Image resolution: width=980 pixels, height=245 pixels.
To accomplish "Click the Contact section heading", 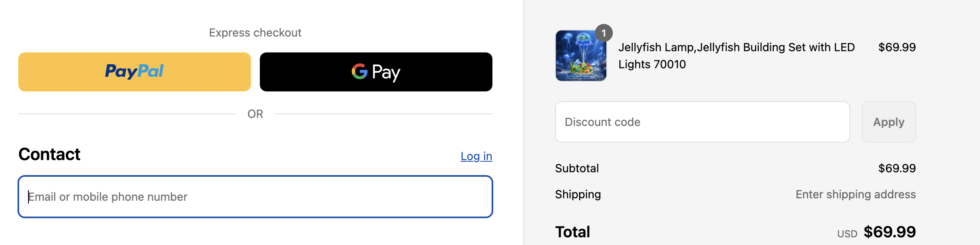I will [x=49, y=154].
